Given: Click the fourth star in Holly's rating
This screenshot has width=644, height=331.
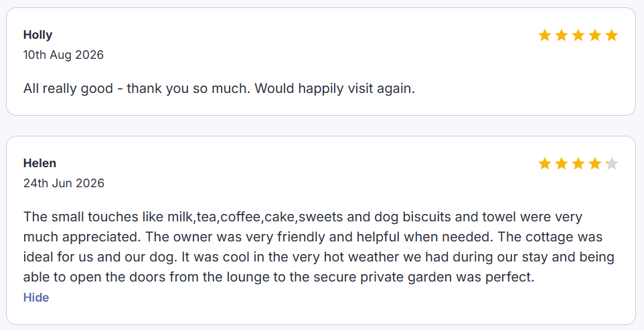Looking at the screenshot, I should 595,35.
